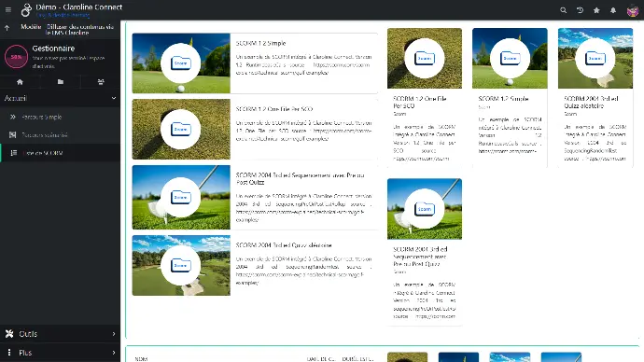The image size is (644, 362).
Task: Click the Claroline Connect logo
Action: (x=26, y=10)
